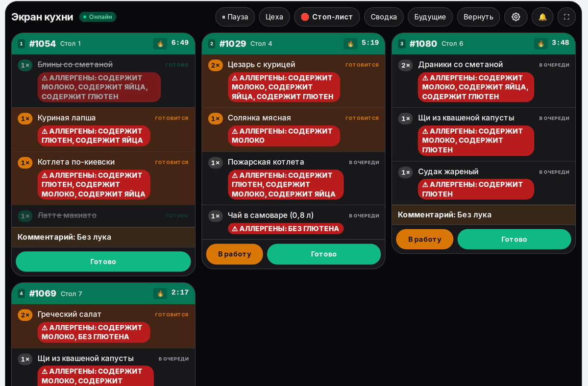Click the fire priority icon on order #1069
The height and width of the screenshot is (386, 588).
coord(160,293)
